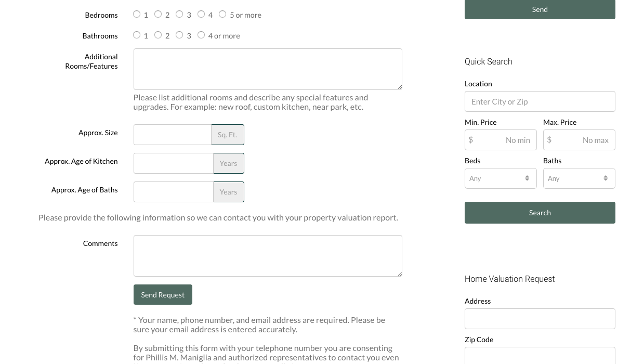This screenshot has width=644, height=364.
Task: Select 1 bedroom radio button
Action: point(137,15)
